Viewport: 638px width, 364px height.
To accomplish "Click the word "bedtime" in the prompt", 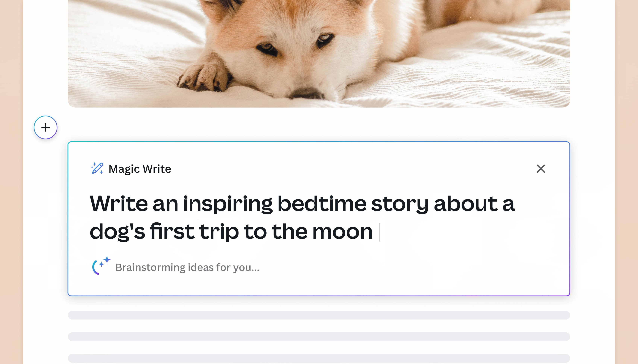I will (322, 204).
